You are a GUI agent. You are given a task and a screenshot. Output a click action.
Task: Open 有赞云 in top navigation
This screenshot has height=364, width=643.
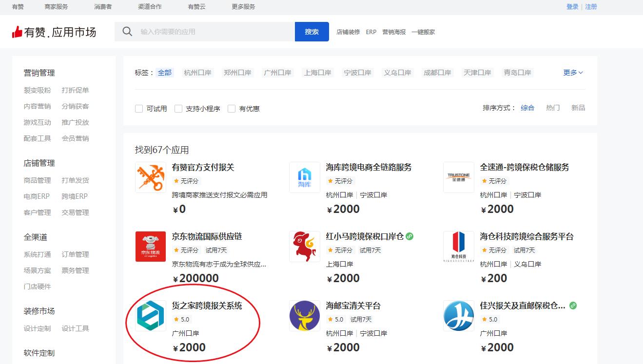[x=196, y=7]
